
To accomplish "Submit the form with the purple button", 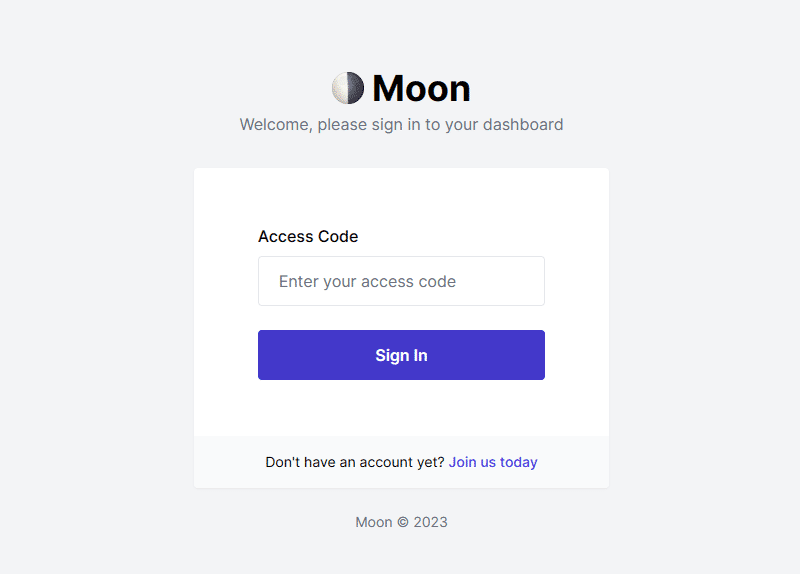I will pyautogui.click(x=401, y=355).
